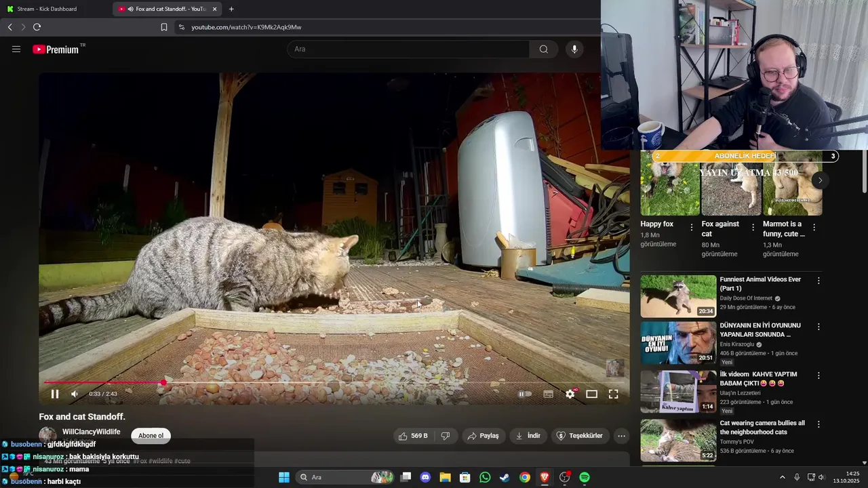
Task: Subscribe with Abone ol button
Action: 151,436
